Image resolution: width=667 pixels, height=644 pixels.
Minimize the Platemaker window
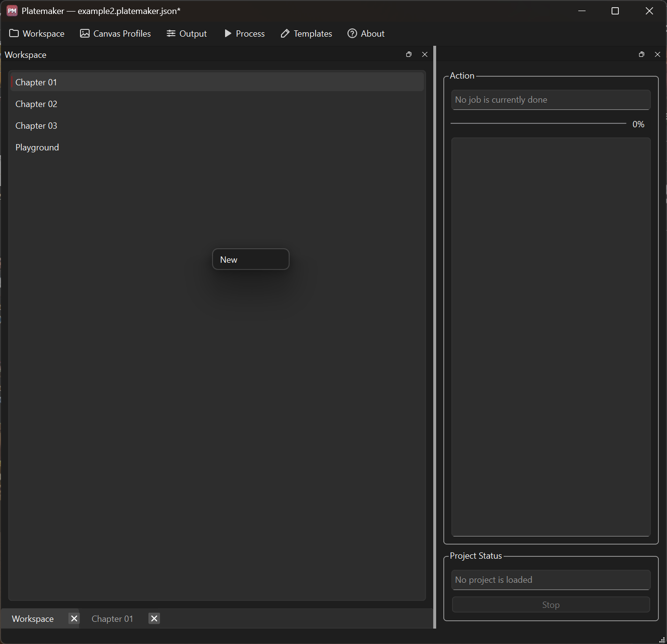(x=582, y=11)
